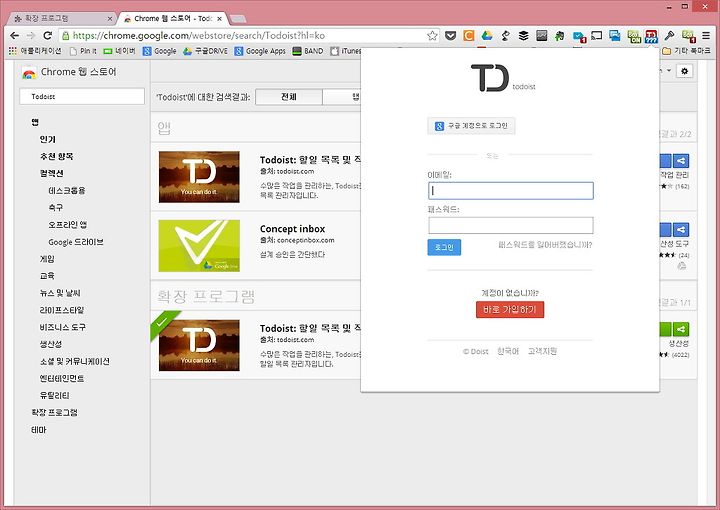The image size is (720, 510).
Task: Focus the 패스워드 input field
Action: coord(511,225)
